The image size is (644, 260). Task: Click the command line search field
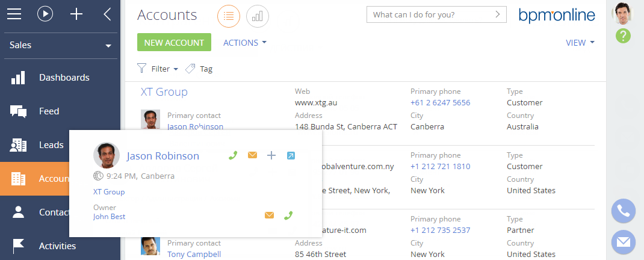pos(430,14)
